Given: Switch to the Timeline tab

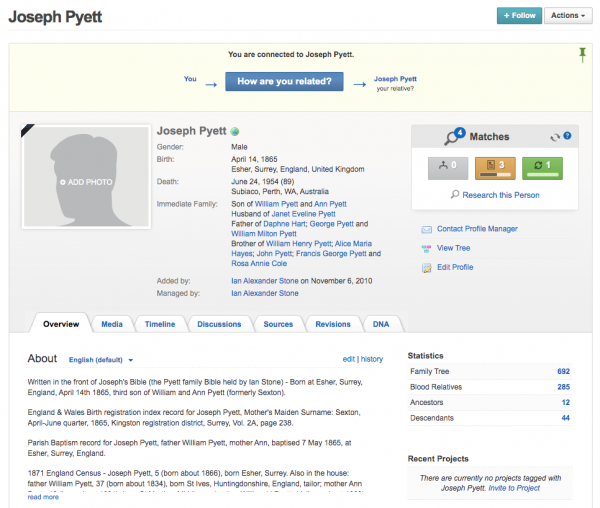Looking at the screenshot, I should click(x=160, y=324).
